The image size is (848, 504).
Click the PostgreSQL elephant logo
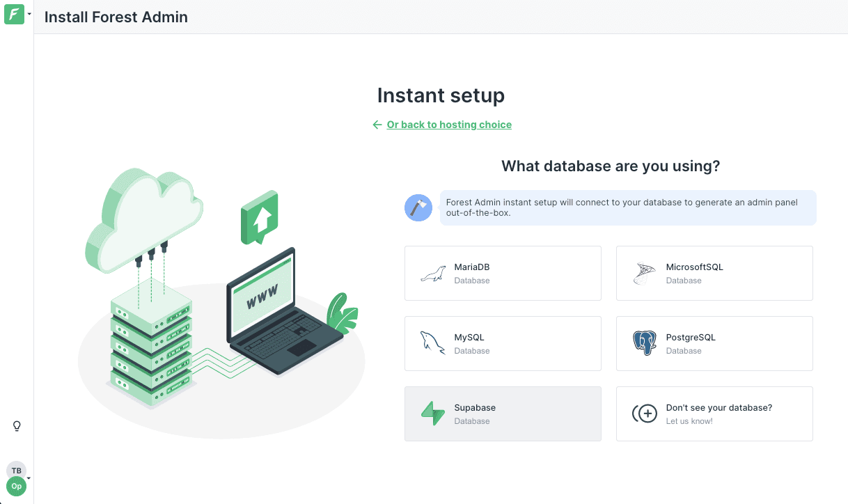[x=645, y=344]
